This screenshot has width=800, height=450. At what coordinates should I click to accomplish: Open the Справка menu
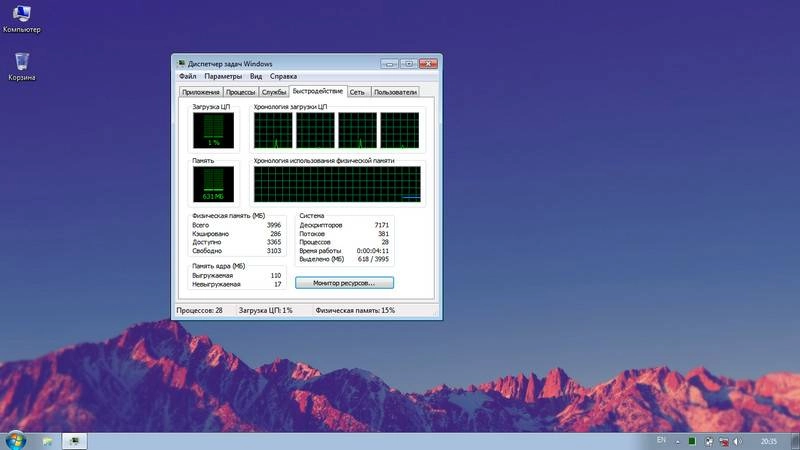click(283, 76)
